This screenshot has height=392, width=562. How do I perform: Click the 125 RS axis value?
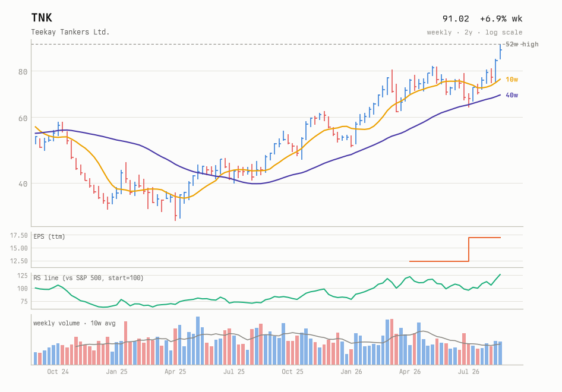22,276
